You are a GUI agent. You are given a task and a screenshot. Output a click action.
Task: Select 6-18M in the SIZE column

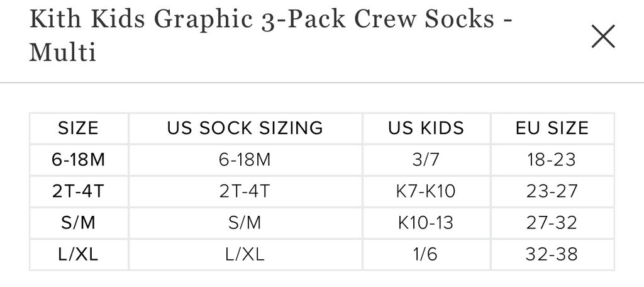pyautogui.click(x=79, y=160)
